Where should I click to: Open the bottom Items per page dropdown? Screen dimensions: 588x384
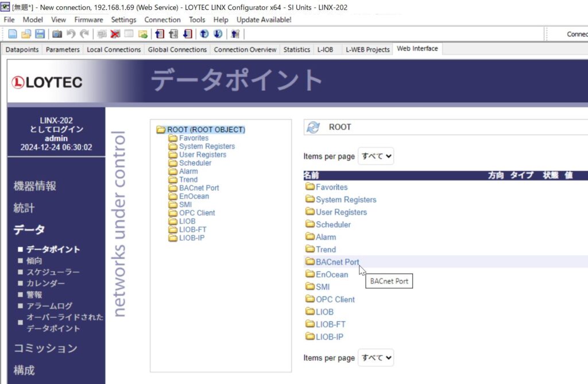point(376,358)
